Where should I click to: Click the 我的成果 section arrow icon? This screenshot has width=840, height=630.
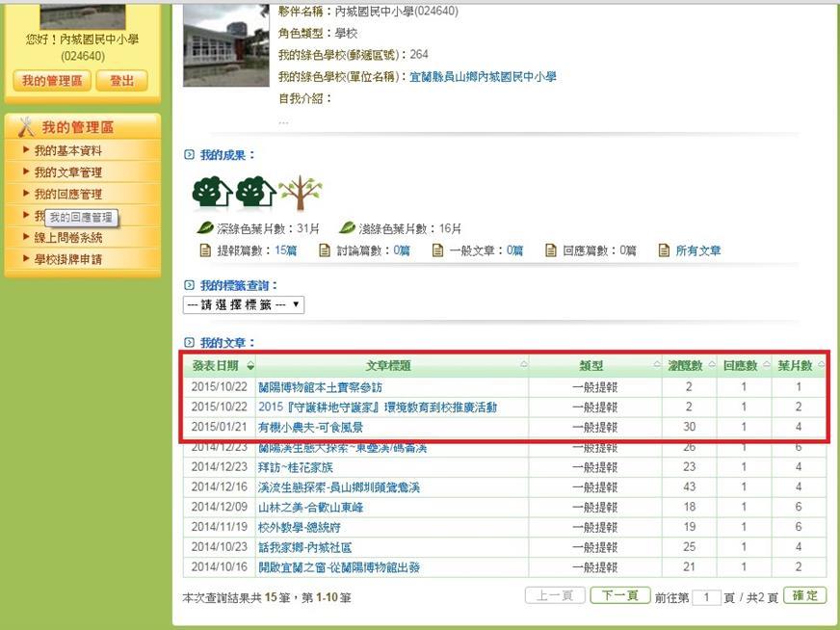pos(189,155)
